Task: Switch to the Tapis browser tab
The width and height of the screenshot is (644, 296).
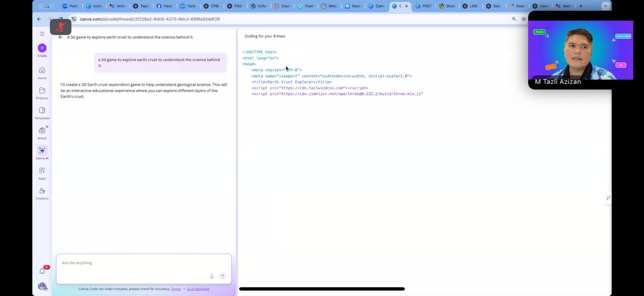Action: (x=141, y=6)
